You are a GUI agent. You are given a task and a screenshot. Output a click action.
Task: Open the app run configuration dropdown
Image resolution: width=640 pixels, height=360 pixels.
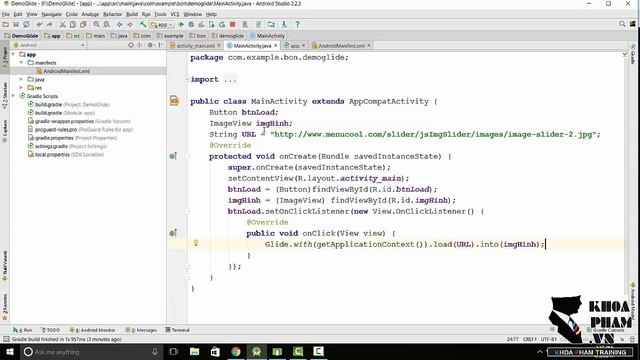[x=162, y=25]
